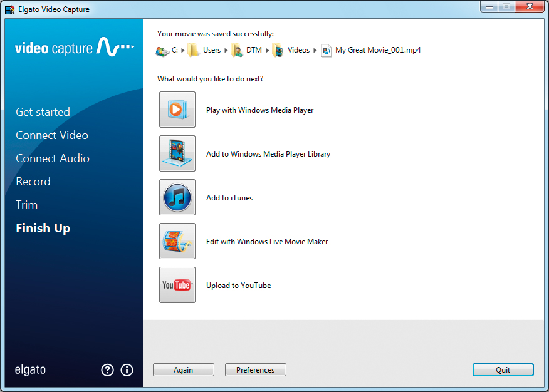Open the Record step in sidebar
This screenshot has height=392, width=549.
33,182
